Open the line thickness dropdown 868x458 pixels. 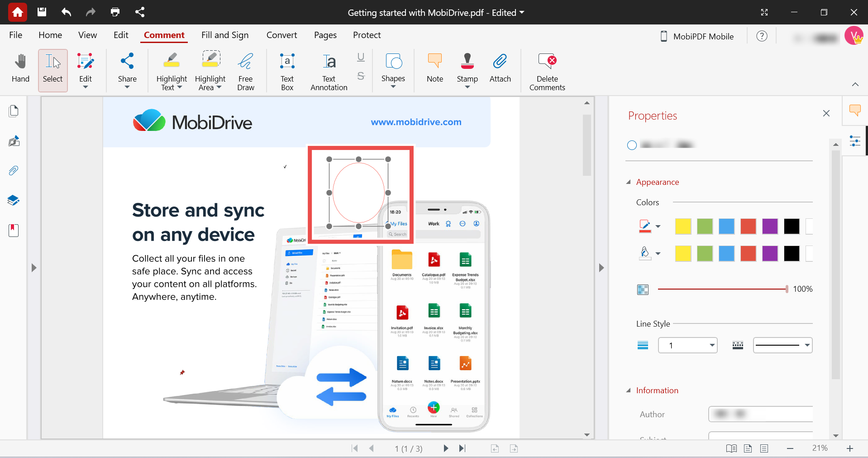pos(687,345)
